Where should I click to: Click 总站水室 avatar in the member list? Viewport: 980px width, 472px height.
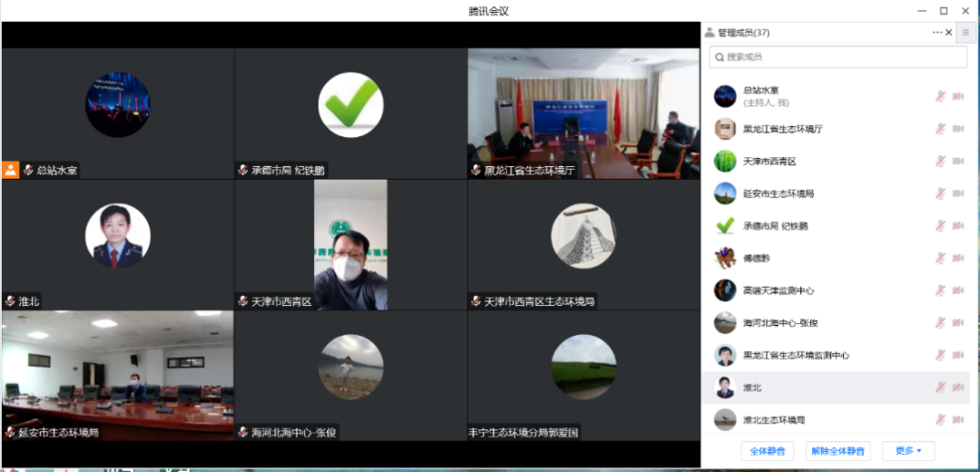[725, 96]
